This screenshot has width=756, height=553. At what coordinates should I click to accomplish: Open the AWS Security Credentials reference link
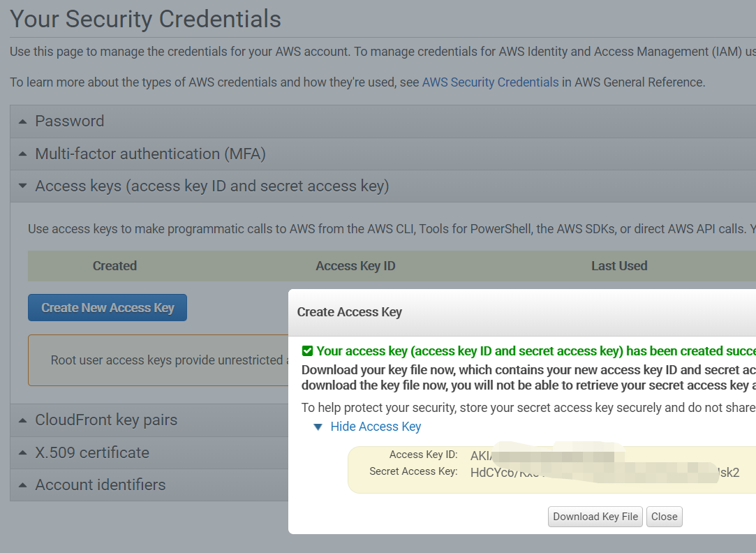[490, 82]
